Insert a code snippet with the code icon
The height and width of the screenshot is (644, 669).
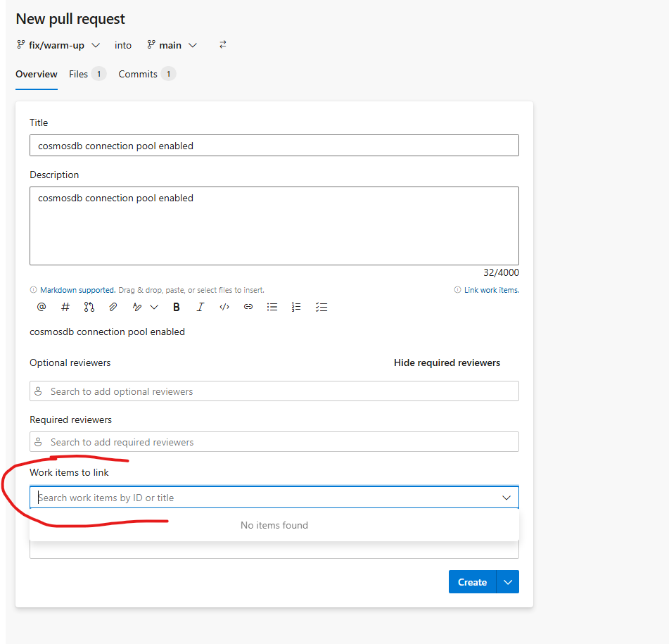[x=224, y=306]
